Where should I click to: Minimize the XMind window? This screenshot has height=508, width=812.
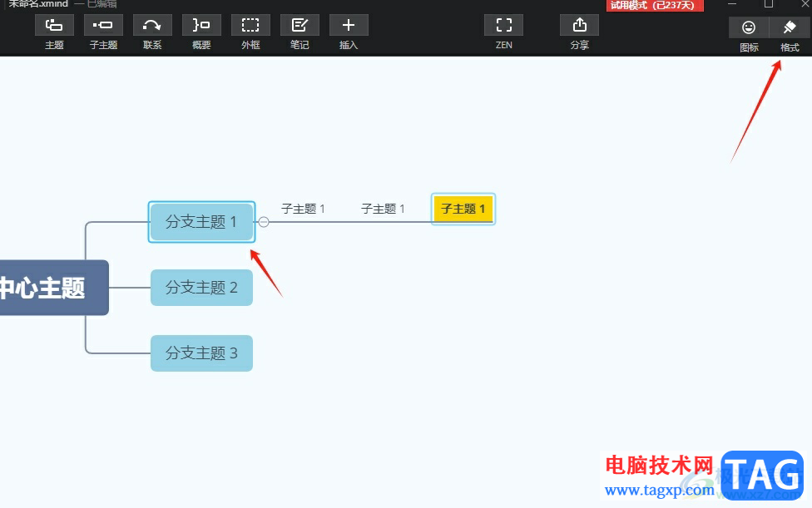[732, 4]
